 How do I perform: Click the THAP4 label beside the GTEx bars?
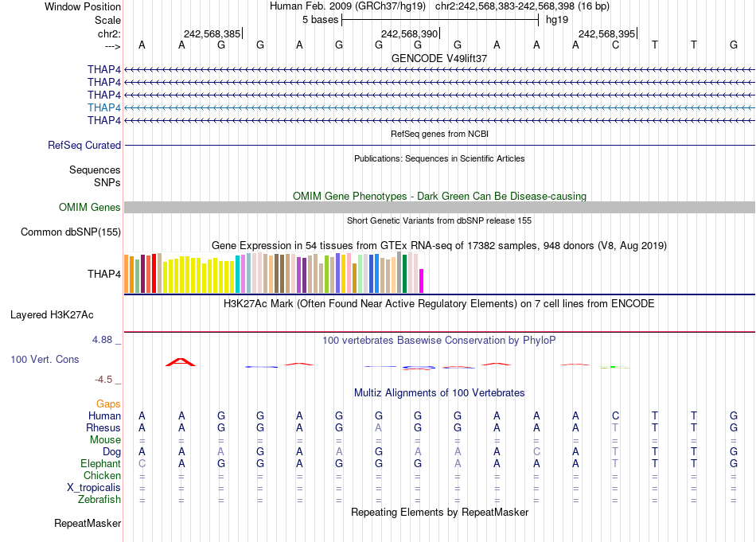coord(104,274)
